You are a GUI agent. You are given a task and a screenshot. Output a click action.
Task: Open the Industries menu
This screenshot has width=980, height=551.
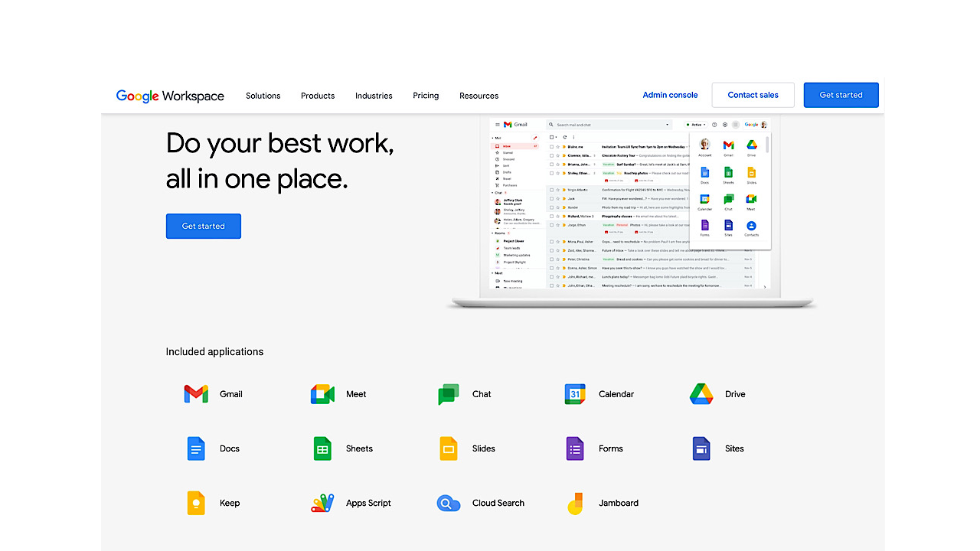click(374, 96)
